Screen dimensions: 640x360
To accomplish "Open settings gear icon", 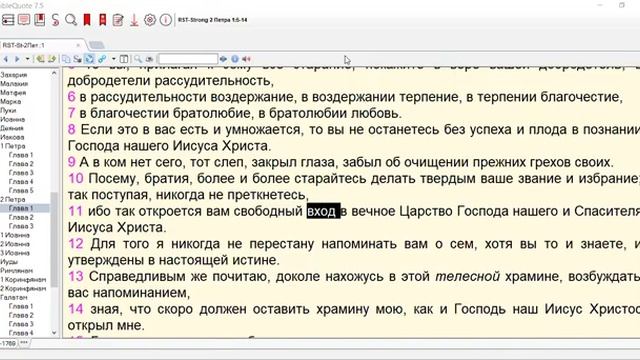I will 150,20.
